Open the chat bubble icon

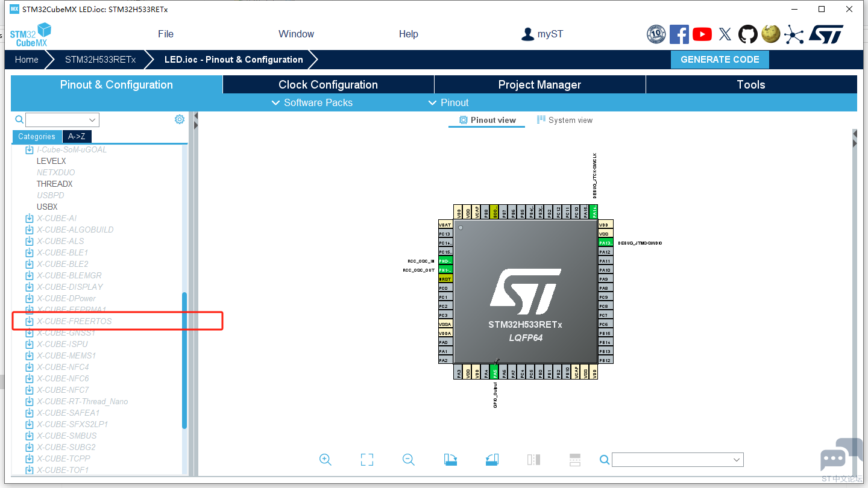pos(841,455)
